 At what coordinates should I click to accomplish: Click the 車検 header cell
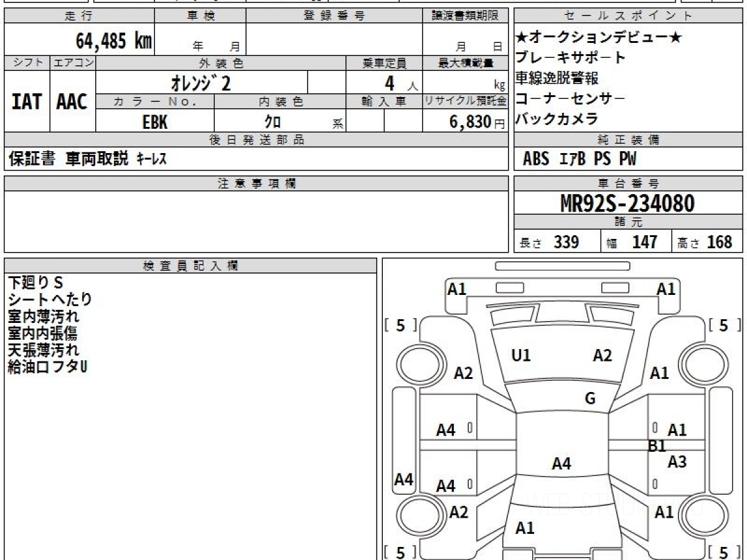click(x=200, y=16)
